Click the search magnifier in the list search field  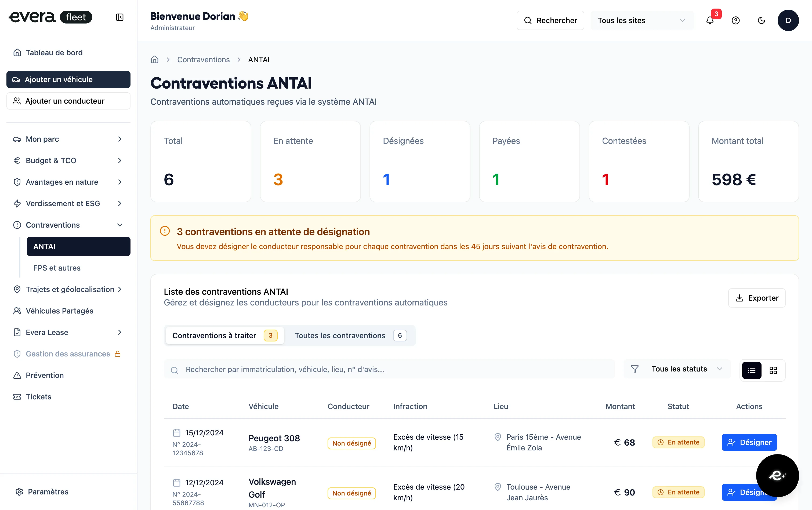pyautogui.click(x=174, y=370)
